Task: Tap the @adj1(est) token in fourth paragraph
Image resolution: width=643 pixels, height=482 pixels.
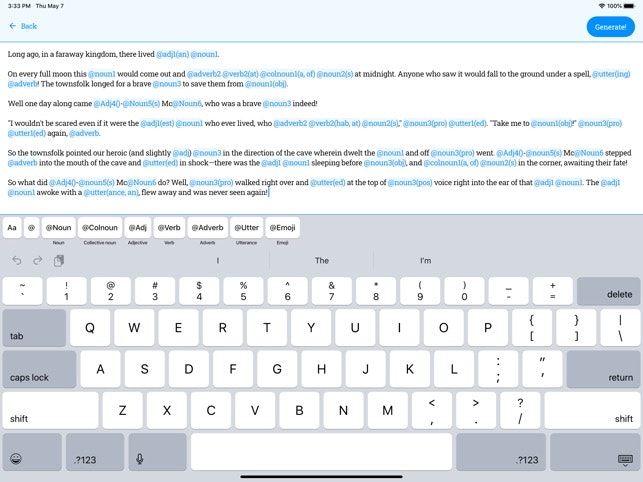Action: [157, 123]
